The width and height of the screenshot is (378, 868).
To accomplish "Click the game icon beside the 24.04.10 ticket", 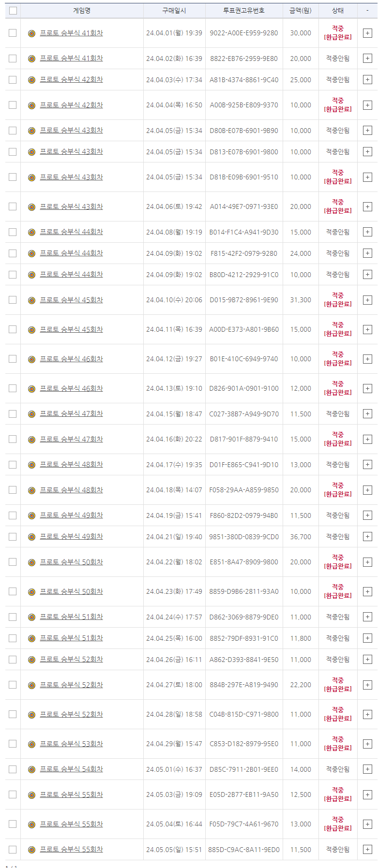I will pos(31,300).
